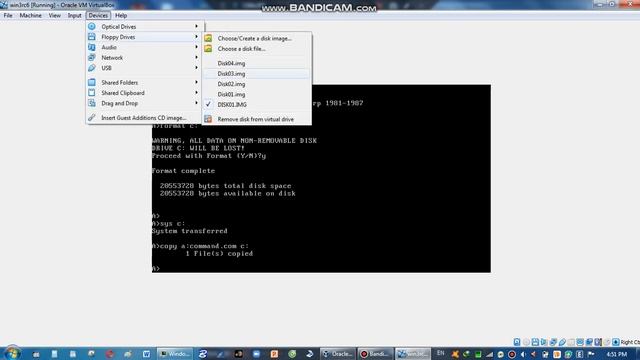Click Remove disk from virtual drive icon
The image size is (640, 360).
(x=208, y=119)
